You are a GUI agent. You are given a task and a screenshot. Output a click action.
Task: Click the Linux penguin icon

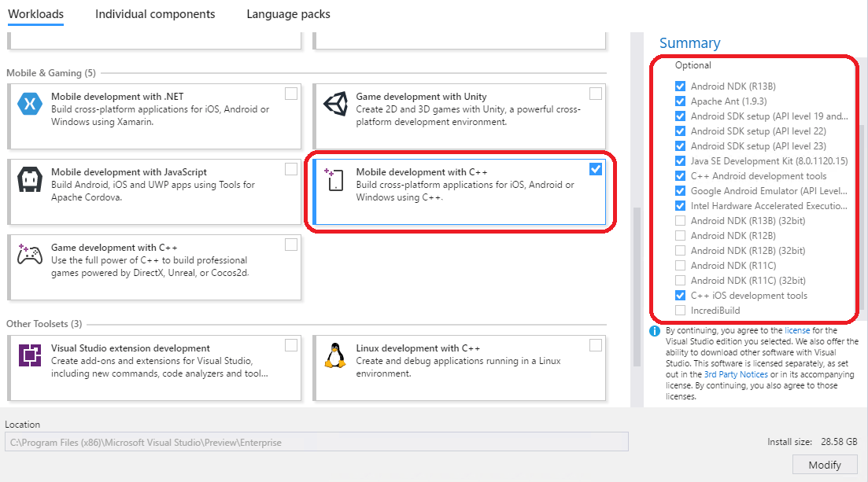point(335,355)
